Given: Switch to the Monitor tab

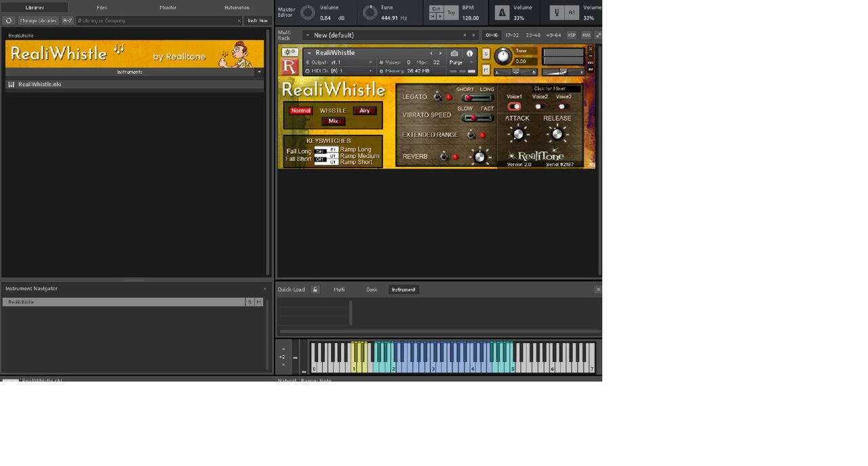Looking at the screenshot, I should 168,7.
